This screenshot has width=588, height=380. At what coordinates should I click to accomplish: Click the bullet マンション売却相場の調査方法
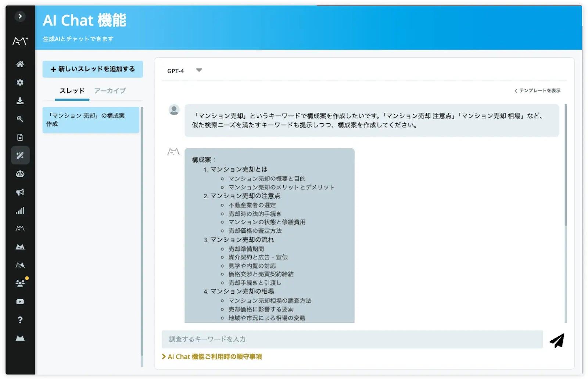270,301
